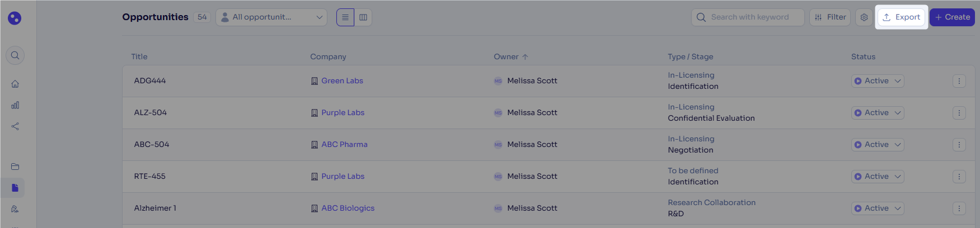Click the Export button

[x=901, y=17]
